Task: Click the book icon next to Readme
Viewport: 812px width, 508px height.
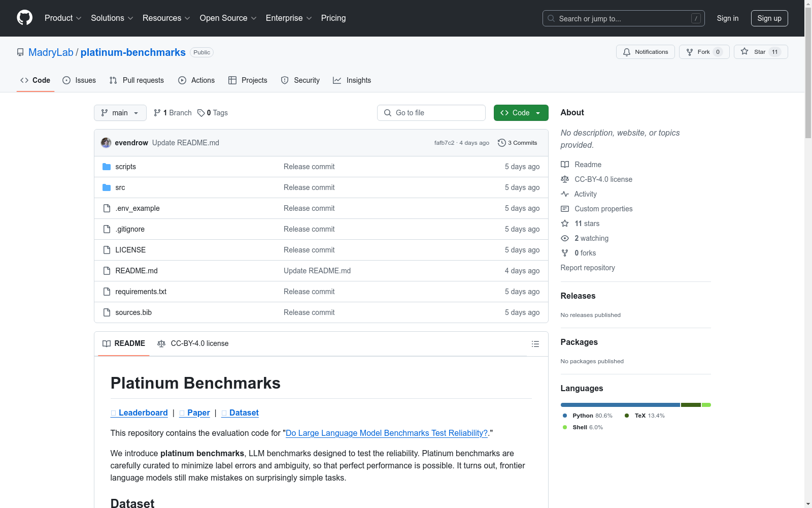Action: pyautogui.click(x=565, y=165)
